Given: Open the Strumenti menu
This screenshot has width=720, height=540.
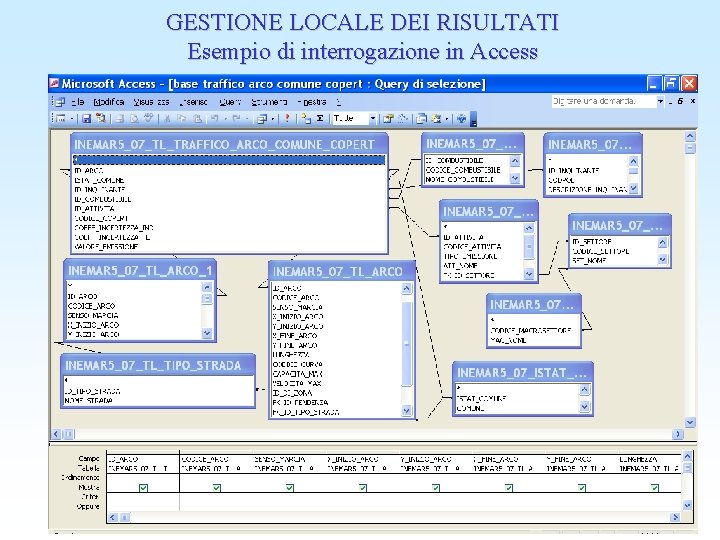Looking at the screenshot, I should click(x=269, y=102).
